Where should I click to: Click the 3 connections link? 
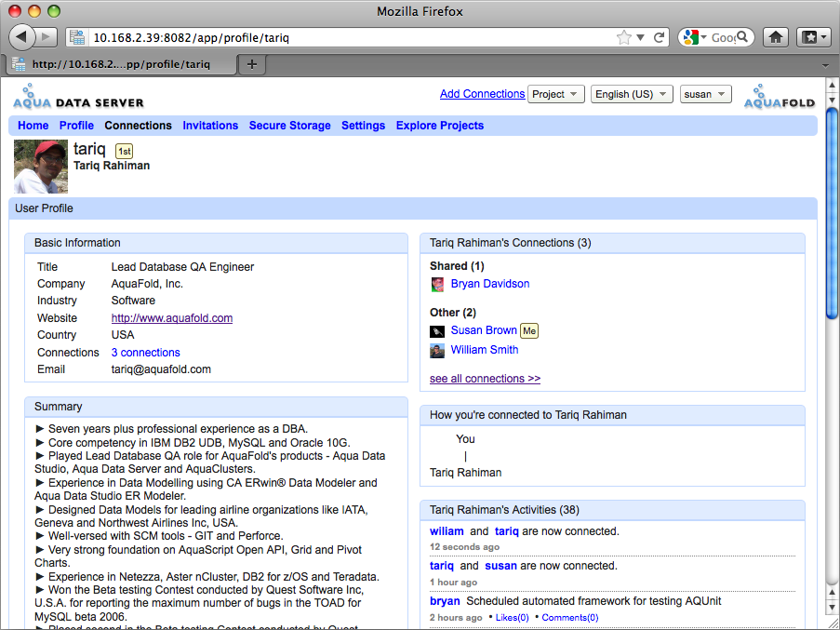tap(146, 353)
